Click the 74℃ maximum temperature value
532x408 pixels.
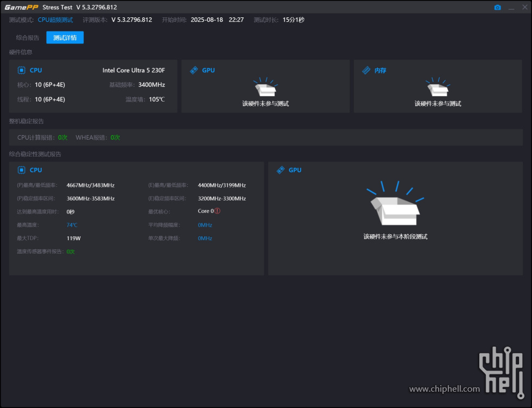(x=72, y=225)
